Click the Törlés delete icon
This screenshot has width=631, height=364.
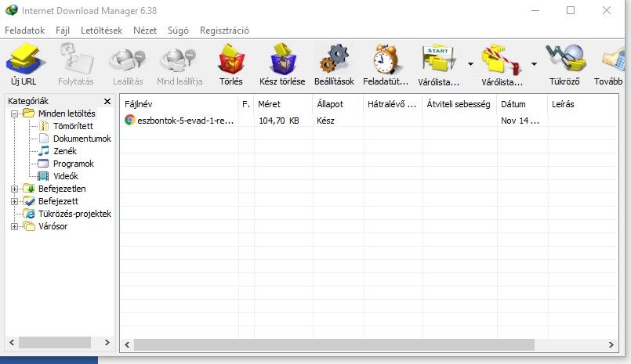[x=231, y=59]
